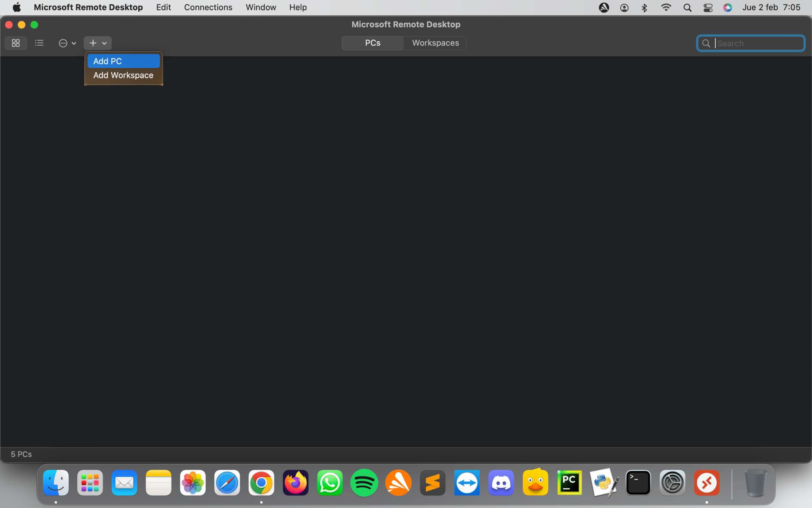Open Discord from the Dock
Viewport: 812px width, 508px height.
[x=501, y=483]
